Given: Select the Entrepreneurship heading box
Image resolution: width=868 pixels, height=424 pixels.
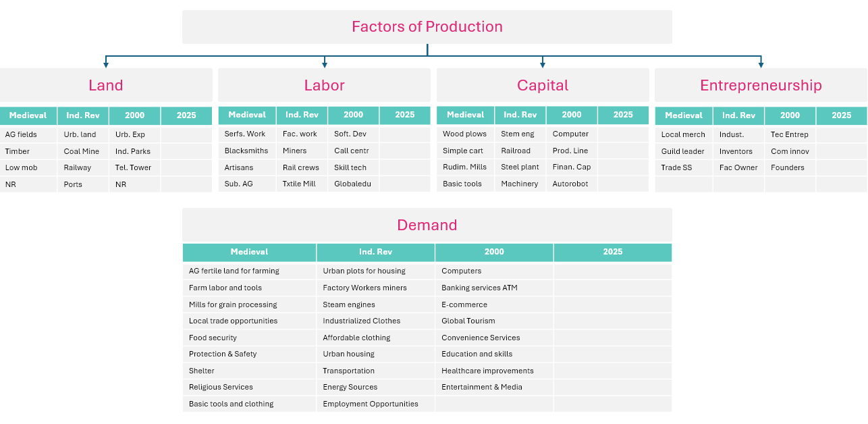Looking at the screenshot, I should (761, 85).
